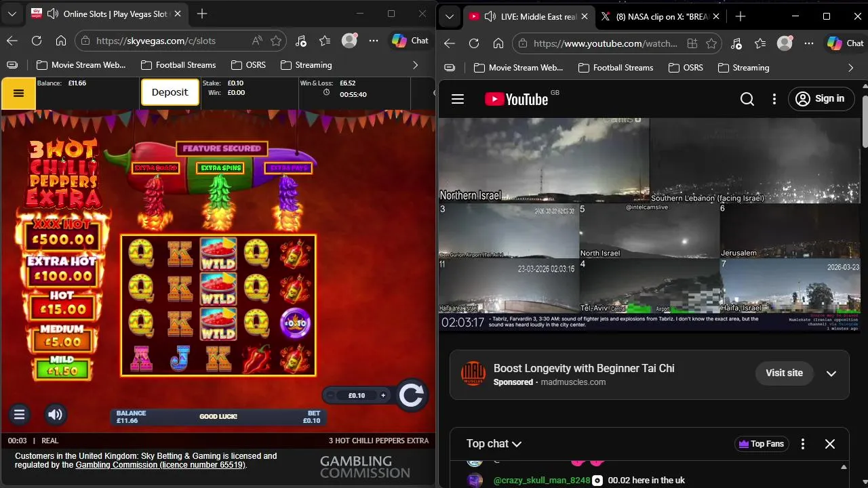Image resolution: width=868 pixels, height=488 pixels.
Task: Open home page in Sky Vegas window
Action: pos(61,41)
